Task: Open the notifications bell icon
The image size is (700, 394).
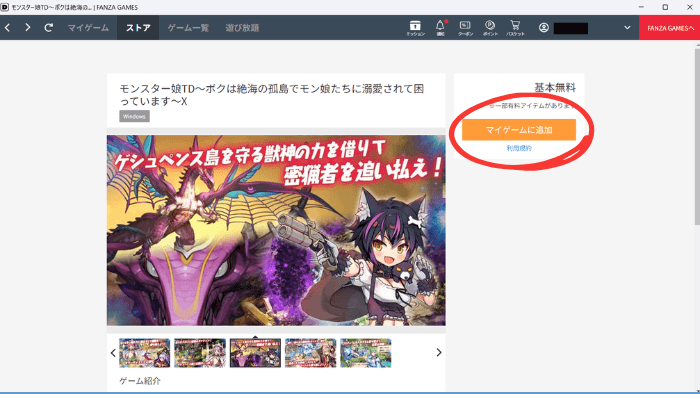Action: (x=440, y=28)
